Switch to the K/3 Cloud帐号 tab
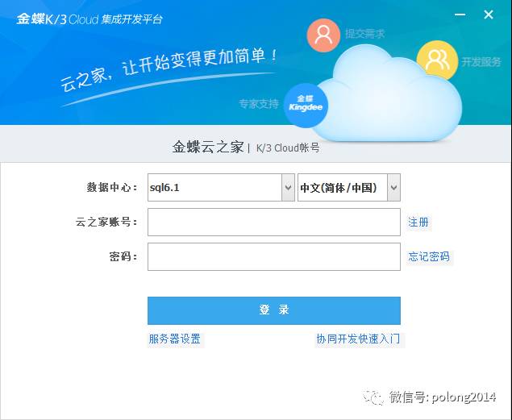 tap(288, 148)
